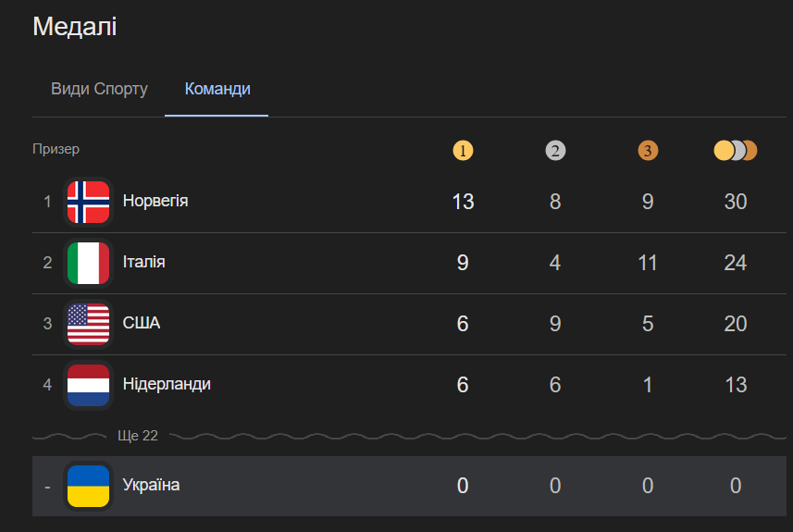Click the Медалі section heading
Viewport: 793px width, 532px height.
click(75, 27)
